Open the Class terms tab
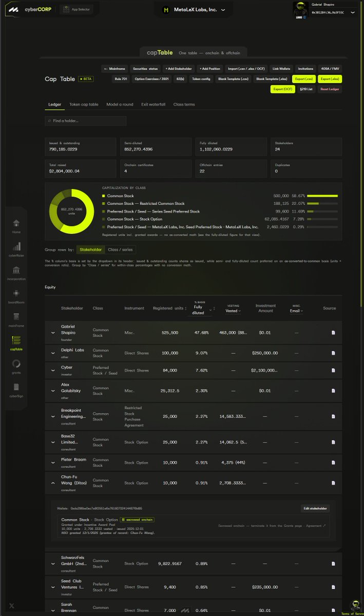Viewport: 364px width, 616px height. click(x=184, y=104)
